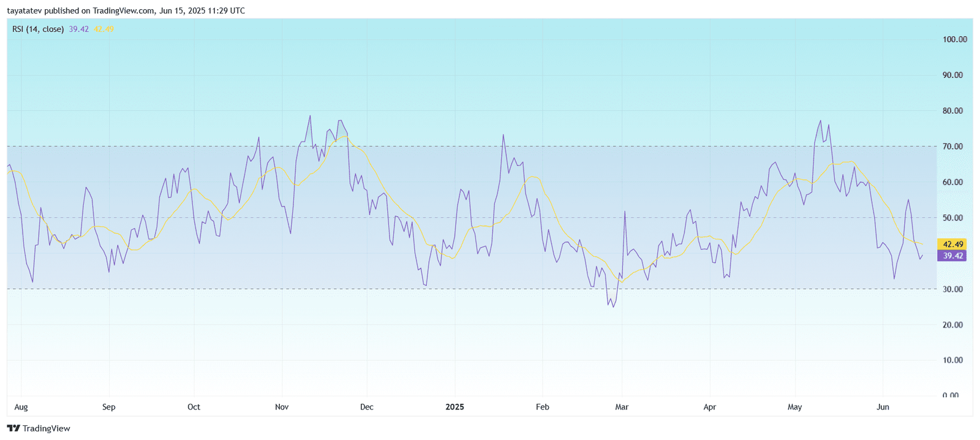Screen dimensions: 980x440
Task: Click the 100.00 scale label
Action: (x=955, y=39)
